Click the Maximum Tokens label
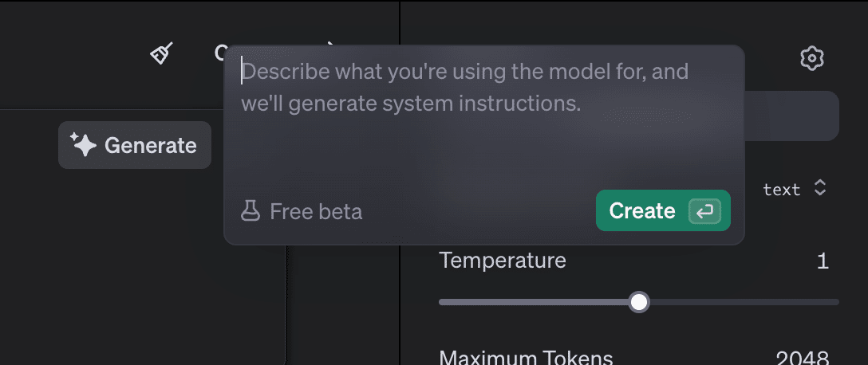Viewport: 868px width, 365px height. [526, 359]
